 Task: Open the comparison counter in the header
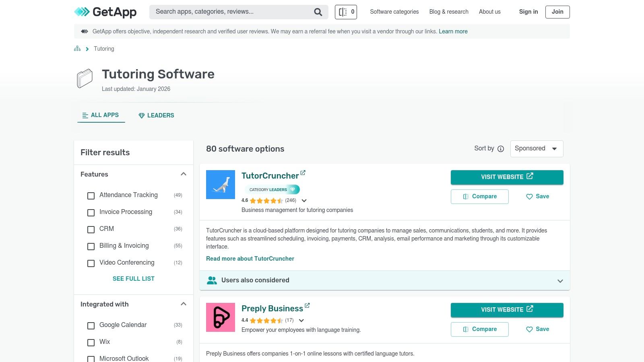click(345, 12)
